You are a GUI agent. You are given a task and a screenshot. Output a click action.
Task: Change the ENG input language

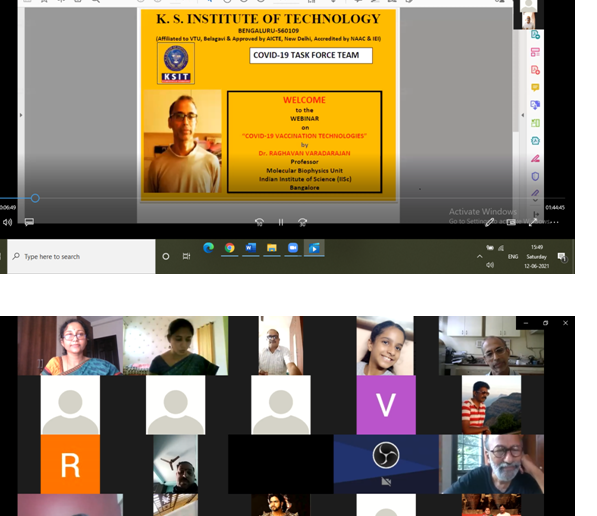(513, 257)
